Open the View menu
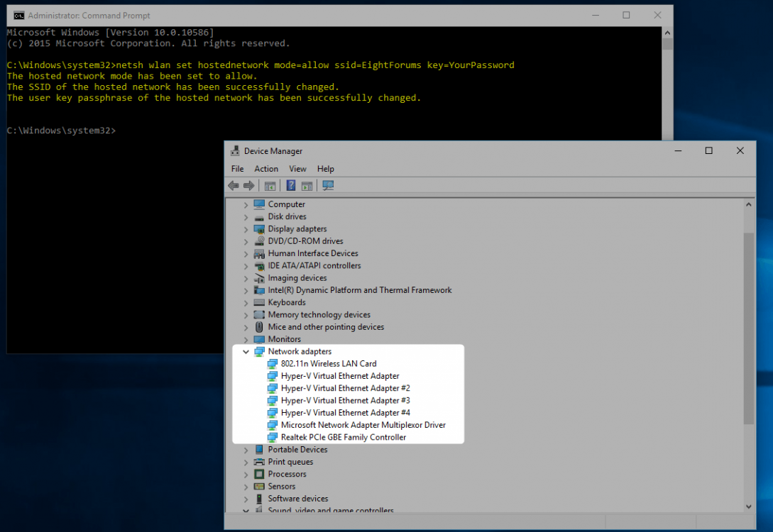 pos(297,169)
